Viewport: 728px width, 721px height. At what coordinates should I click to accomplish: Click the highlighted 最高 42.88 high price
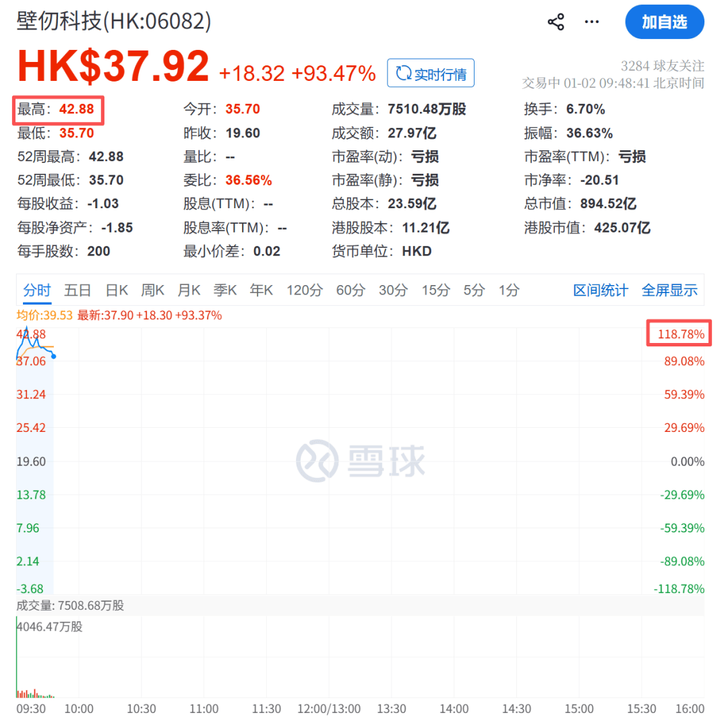(x=59, y=108)
